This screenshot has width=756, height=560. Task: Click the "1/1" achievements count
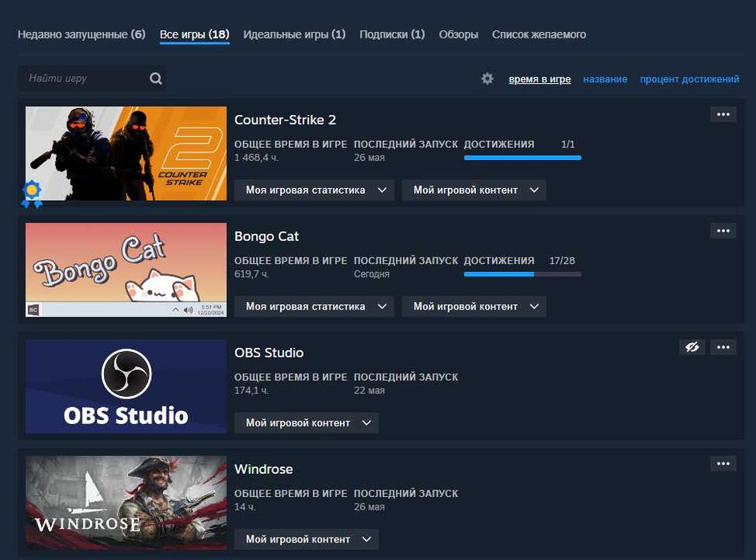(x=568, y=144)
